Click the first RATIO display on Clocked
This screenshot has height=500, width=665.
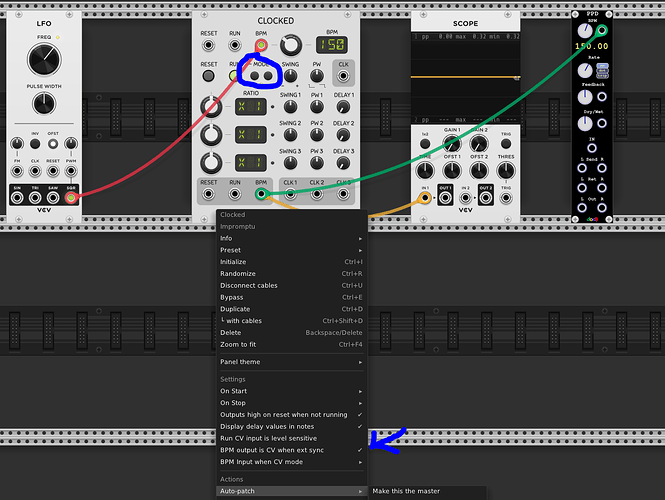[x=251, y=107]
